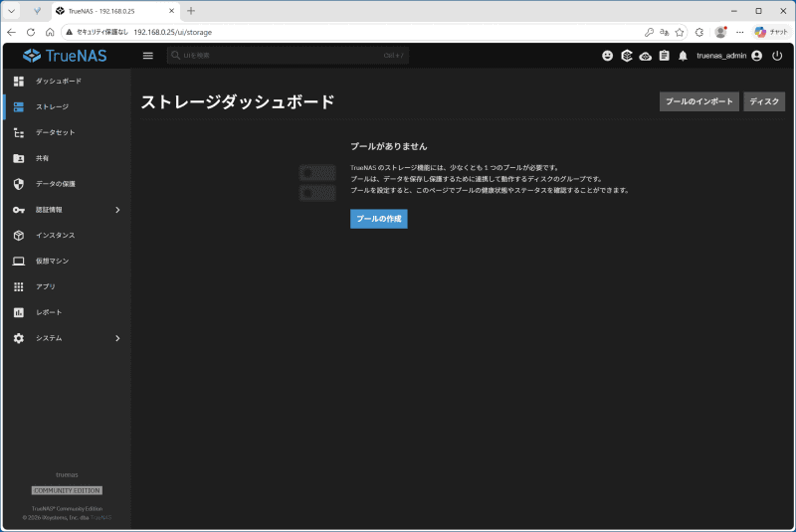
Task: Click the プールの作成 button
Action: [x=379, y=219]
